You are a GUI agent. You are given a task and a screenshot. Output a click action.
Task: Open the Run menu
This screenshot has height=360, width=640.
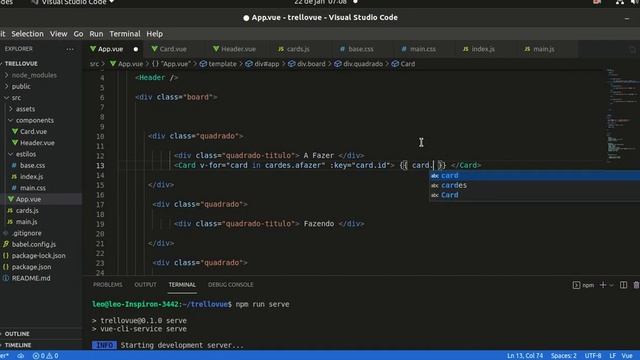point(96,34)
